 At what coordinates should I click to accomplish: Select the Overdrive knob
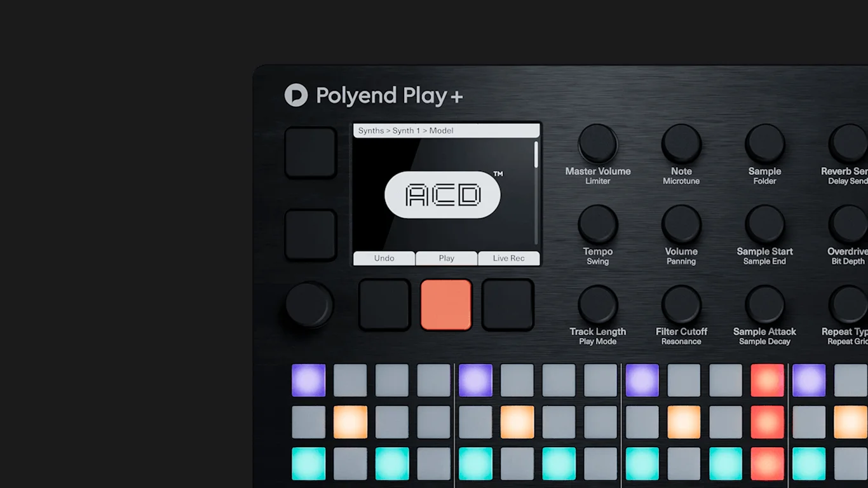[x=848, y=224]
